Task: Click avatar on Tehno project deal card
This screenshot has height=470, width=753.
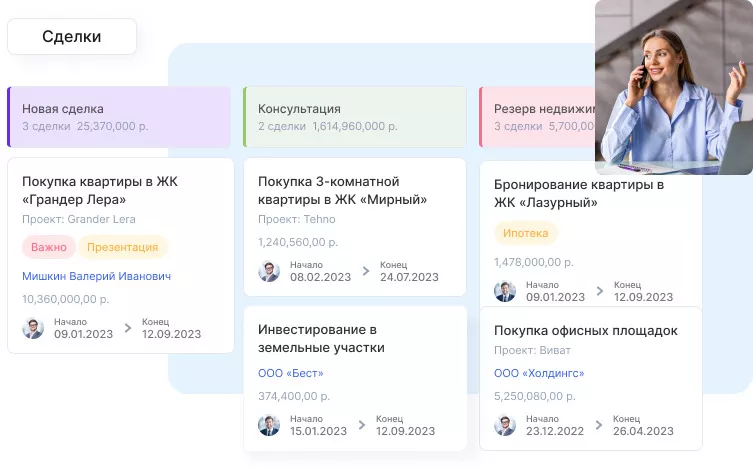Action: (x=269, y=271)
